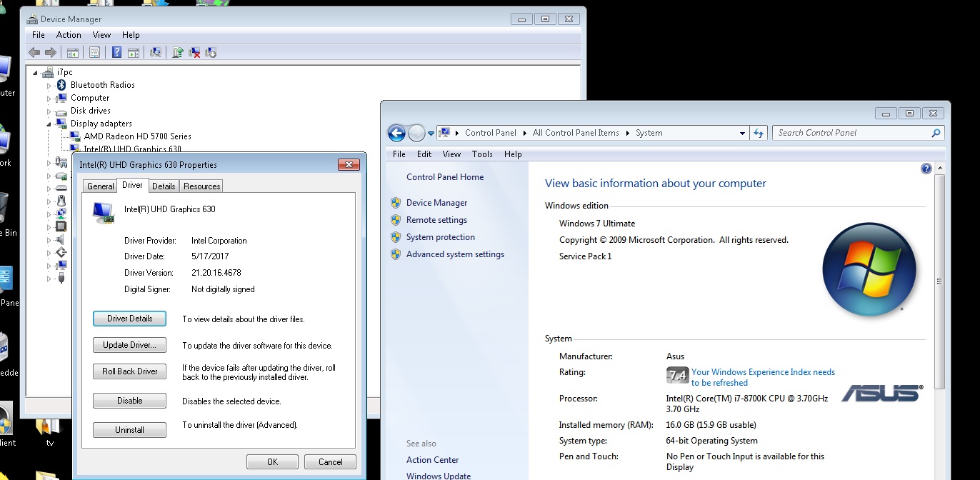980x480 pixels.
Task: Confirm the dialog with OK
Action: tap(272, 462)
